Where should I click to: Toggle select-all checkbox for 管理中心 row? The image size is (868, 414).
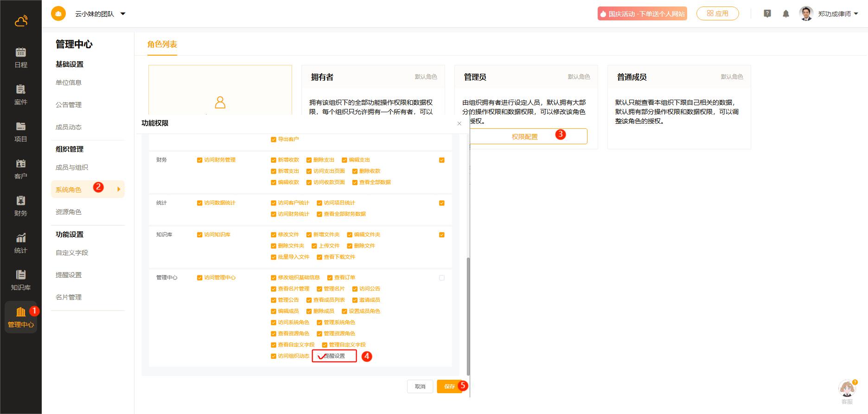click(x=441, y=278)
